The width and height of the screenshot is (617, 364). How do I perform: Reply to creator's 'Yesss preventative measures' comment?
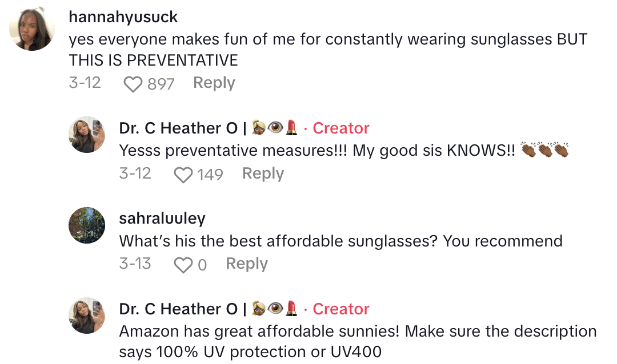263,173
